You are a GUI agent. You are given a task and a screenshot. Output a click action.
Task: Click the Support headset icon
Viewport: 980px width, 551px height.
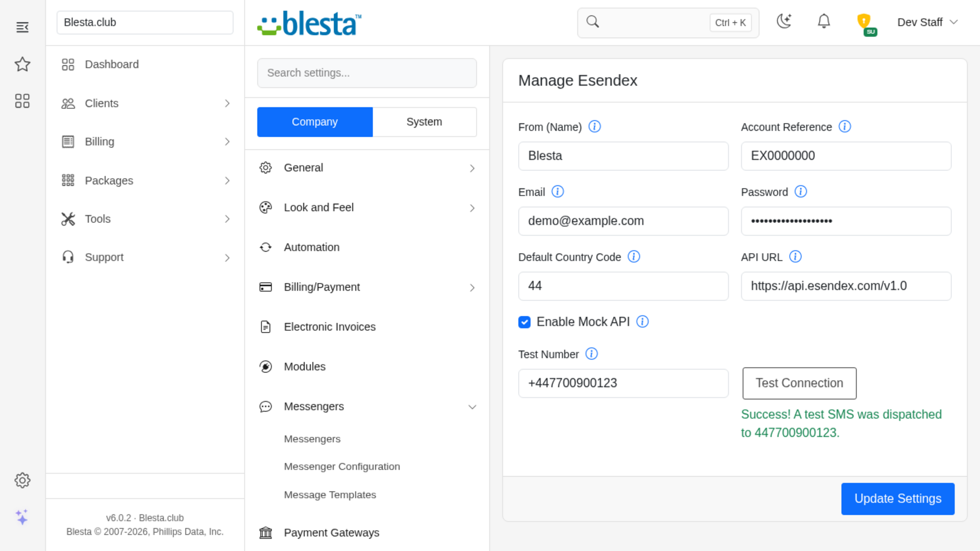click(68, 257)
